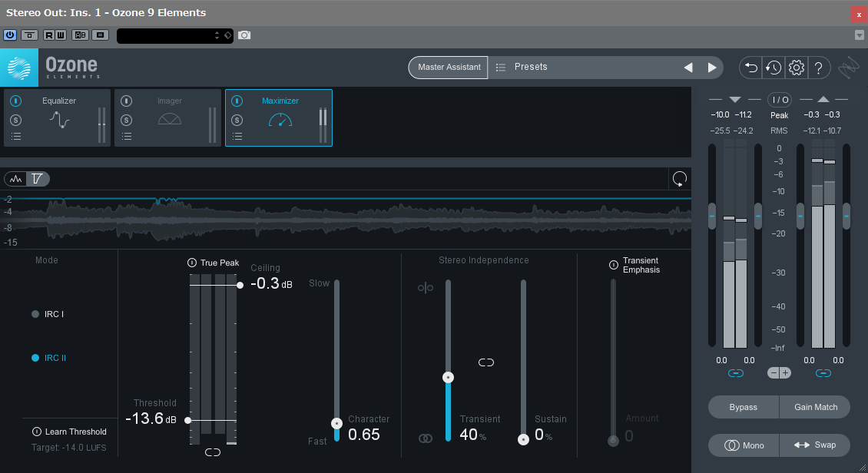This screenshot has height=473, width=868.
Task: Load the previous preset with left arrow
Action: tap(688, 68)
